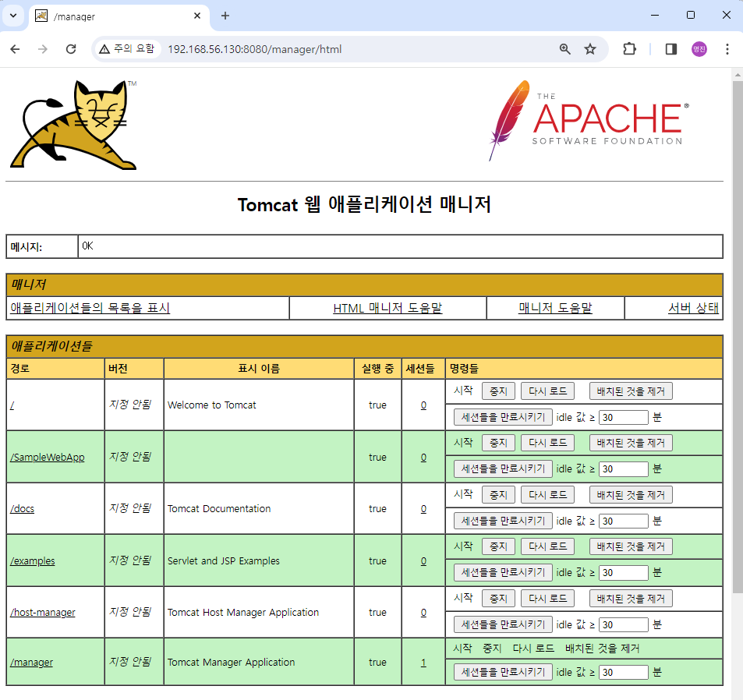Reload /SampleWebApp with '다시 로드'
The image size is (743, 700).
(x=548, y=443)
